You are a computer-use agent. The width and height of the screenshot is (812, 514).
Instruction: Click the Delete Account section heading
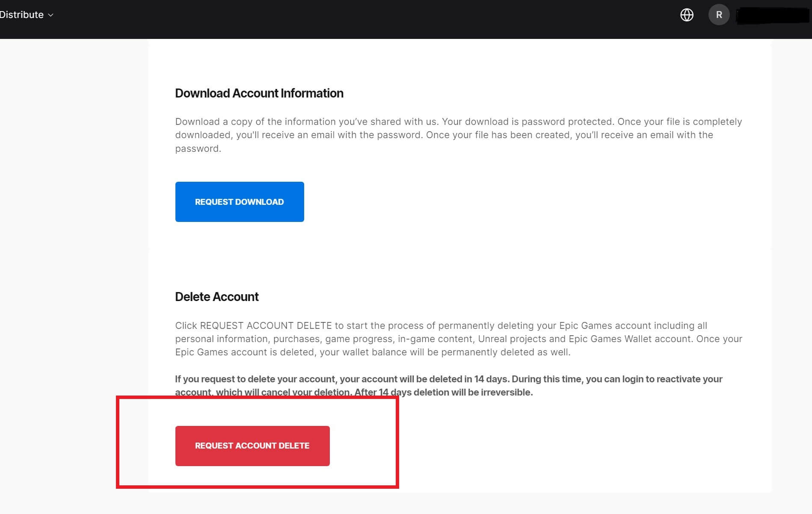pos(216,296)
